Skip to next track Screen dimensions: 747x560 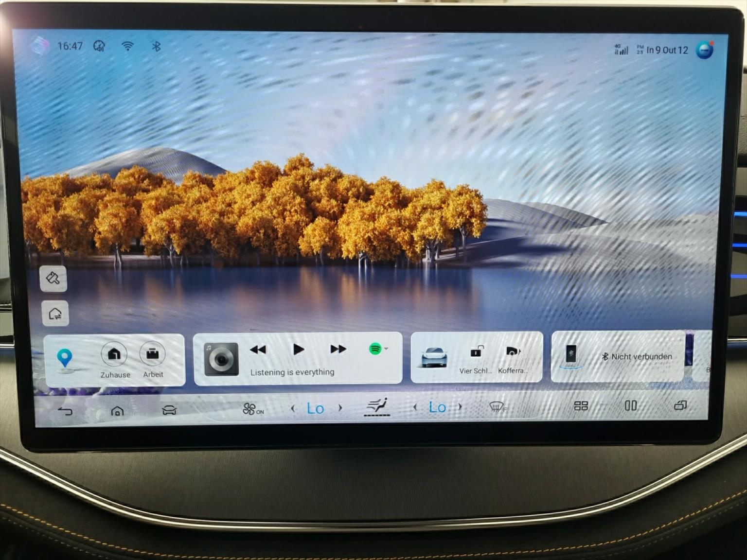coord(338,349)
